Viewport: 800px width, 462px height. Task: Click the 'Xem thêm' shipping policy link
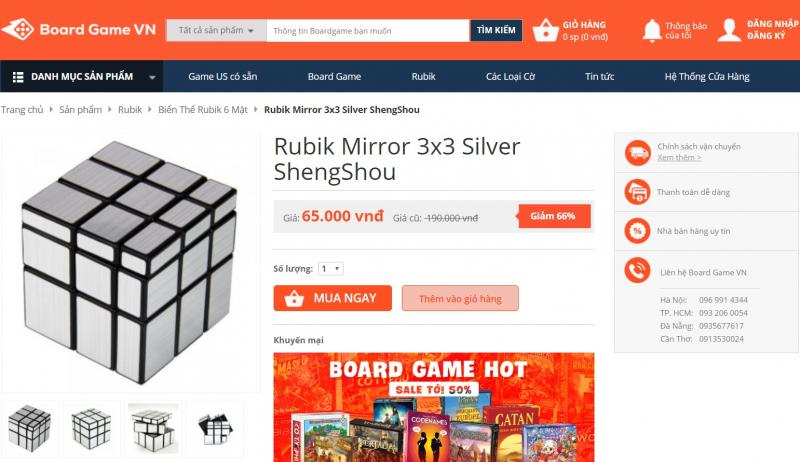679,158
